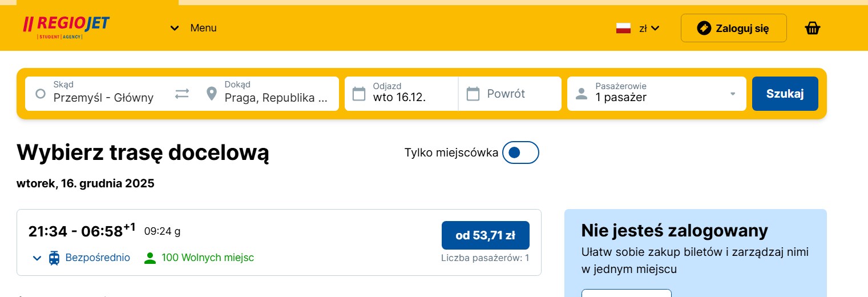This screenshot has width=868, height=297.
Task: Open the zł currency dropdown
Action: [649, 28]
